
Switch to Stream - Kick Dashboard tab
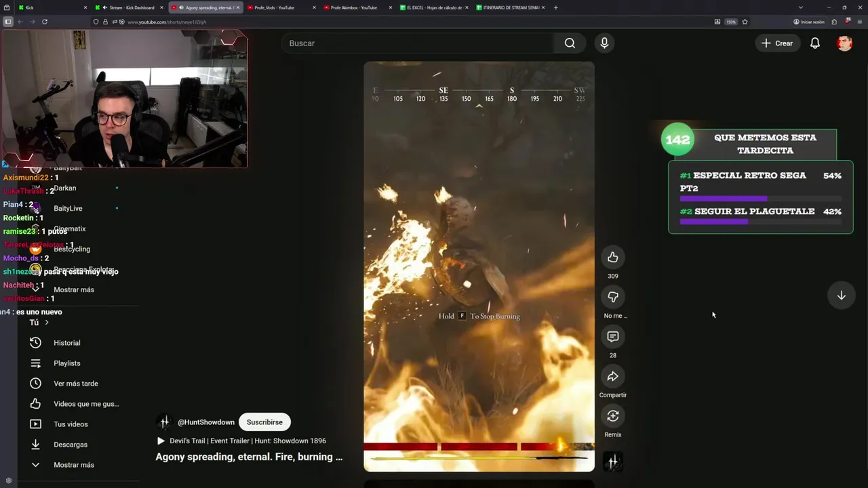point(129,7)
